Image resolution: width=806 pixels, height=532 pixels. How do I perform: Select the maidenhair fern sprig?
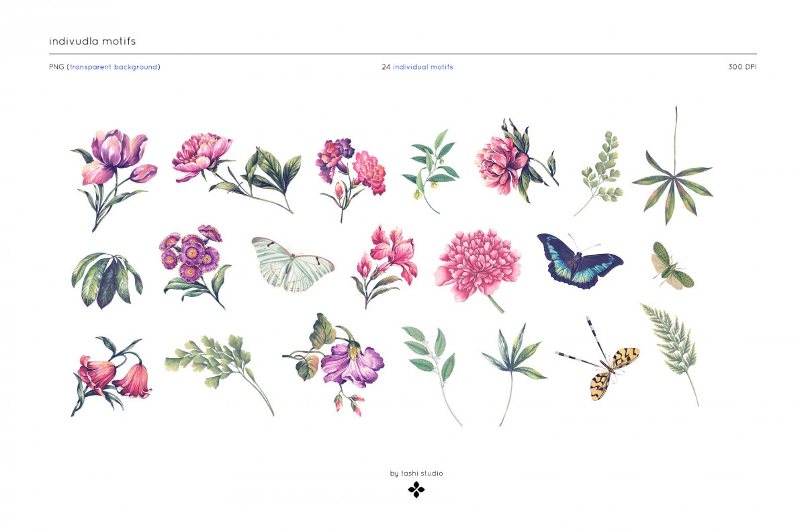tap(597, 173)
